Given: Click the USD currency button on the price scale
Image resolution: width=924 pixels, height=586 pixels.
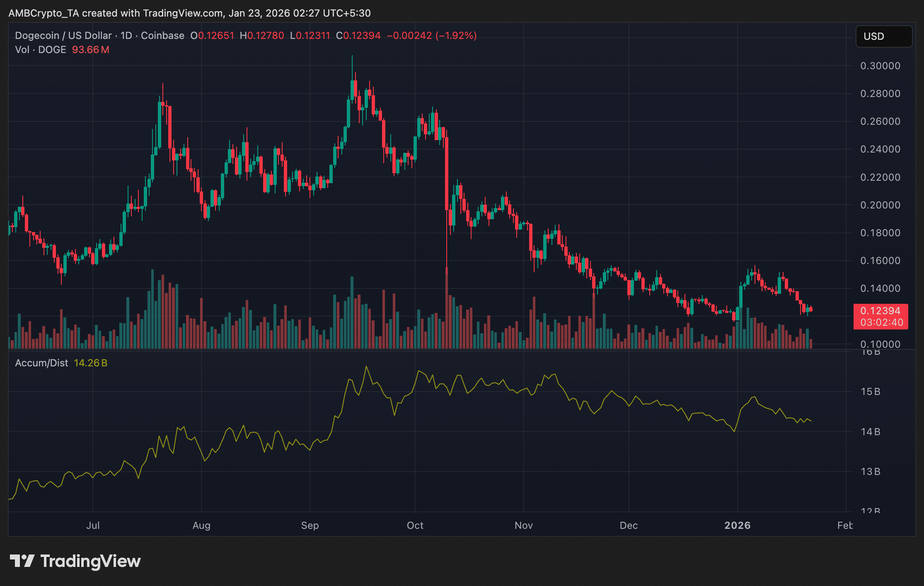Looking at the screenshot, I should pyautogui.click(x=884, y=36).
